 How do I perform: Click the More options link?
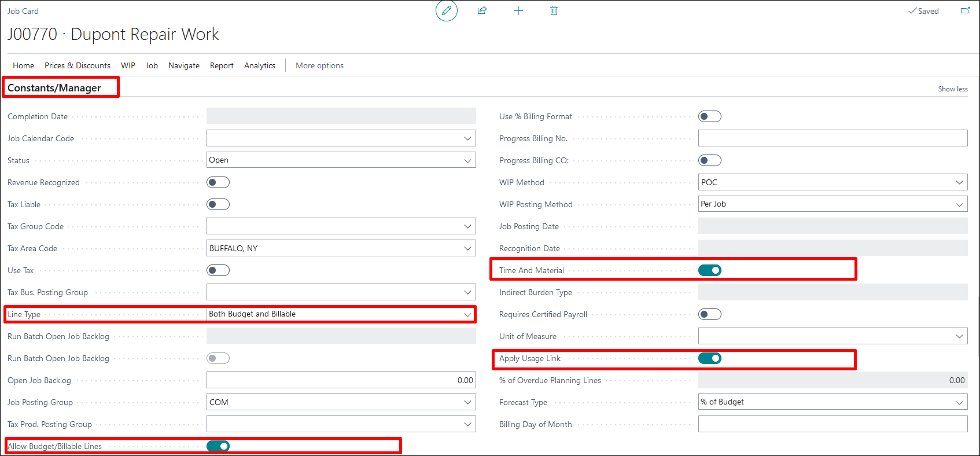pyautogui.click(x=319, y=65)
